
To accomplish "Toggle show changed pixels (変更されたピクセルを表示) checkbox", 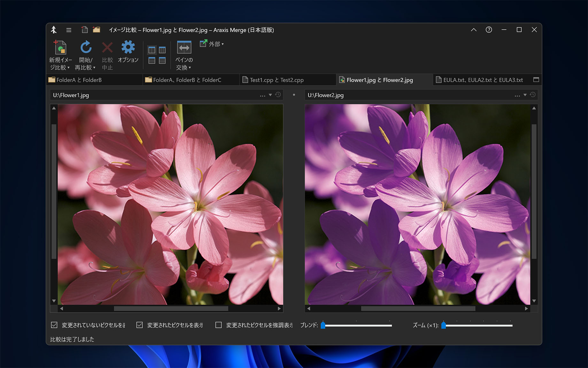I will [x=140, y=325].
